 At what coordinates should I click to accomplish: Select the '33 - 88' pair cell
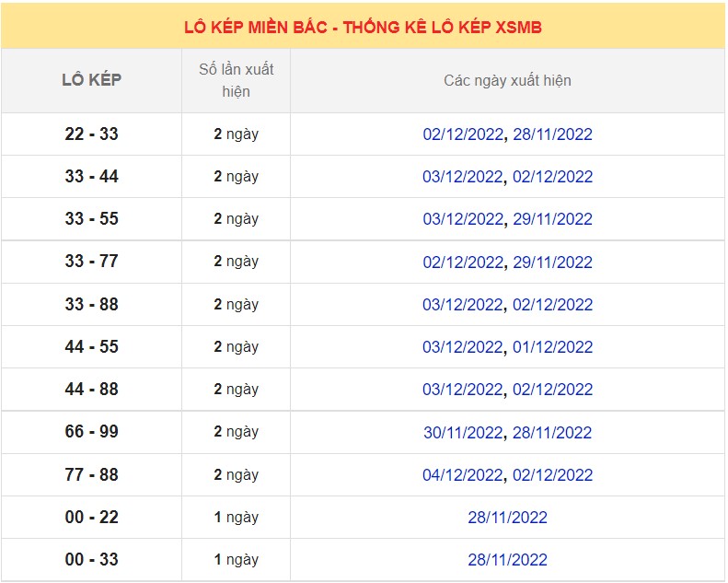pyautogui.click(x=91, y=305)
